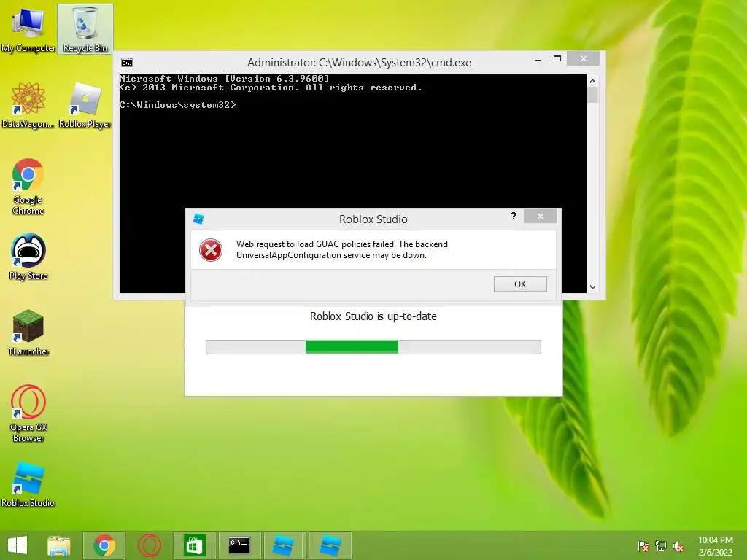Image resolution: width=747 pixels, height=560 pixels.
Task: Select the RobloxPlayer desktop shortcut
Action: click(85, 105)
